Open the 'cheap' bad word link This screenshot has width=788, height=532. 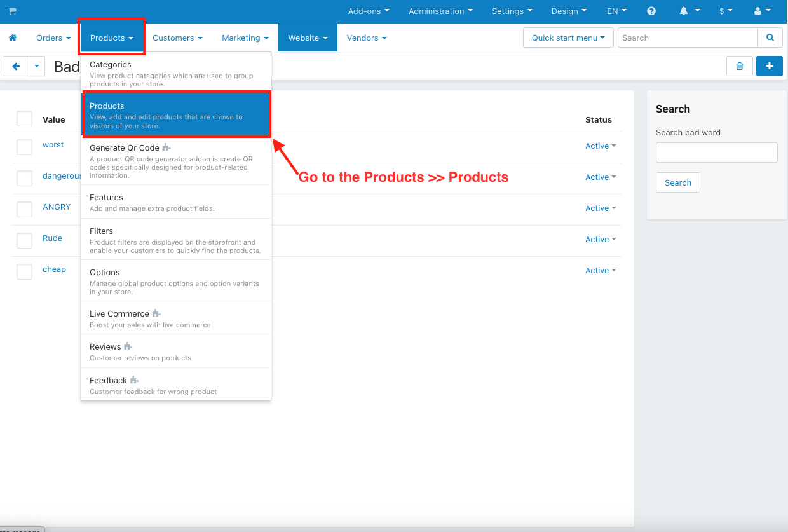click(x=54, y=269)
